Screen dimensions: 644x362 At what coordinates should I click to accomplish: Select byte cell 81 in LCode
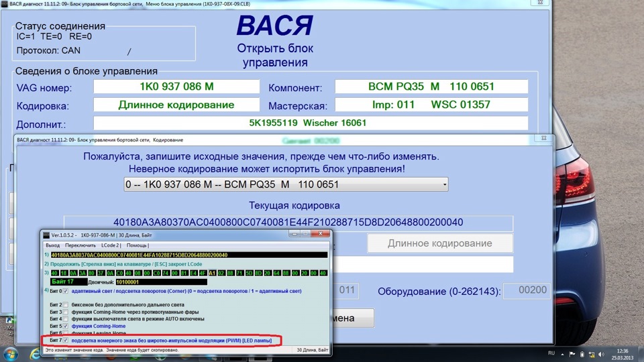[x=185, y=273]
